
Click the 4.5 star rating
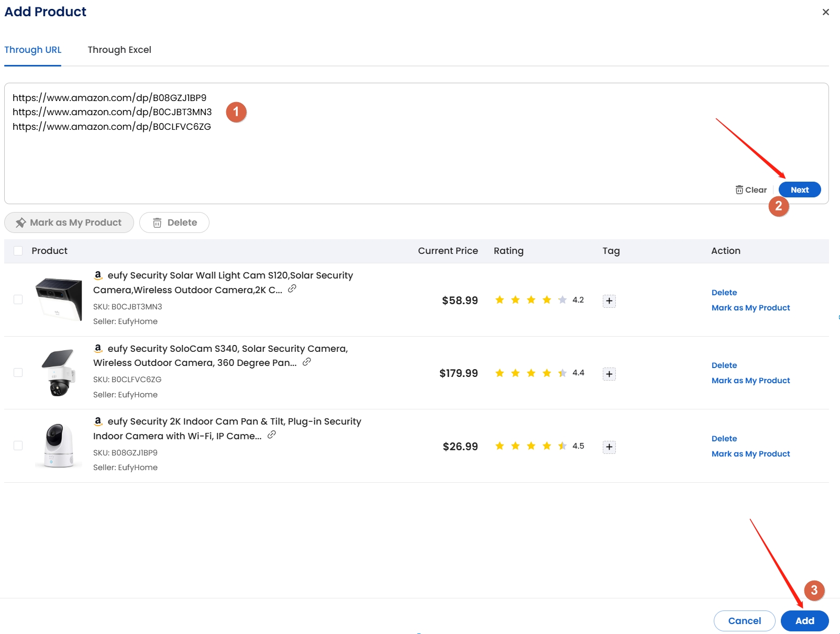tap(539, 446)
